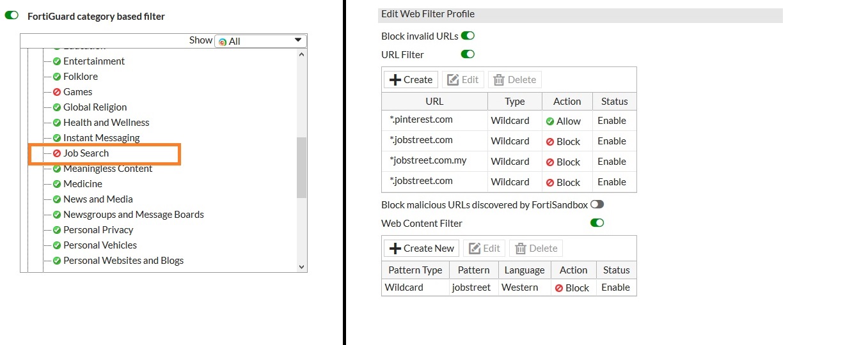Click Create New in Web Content Filter

coord(422,249)
